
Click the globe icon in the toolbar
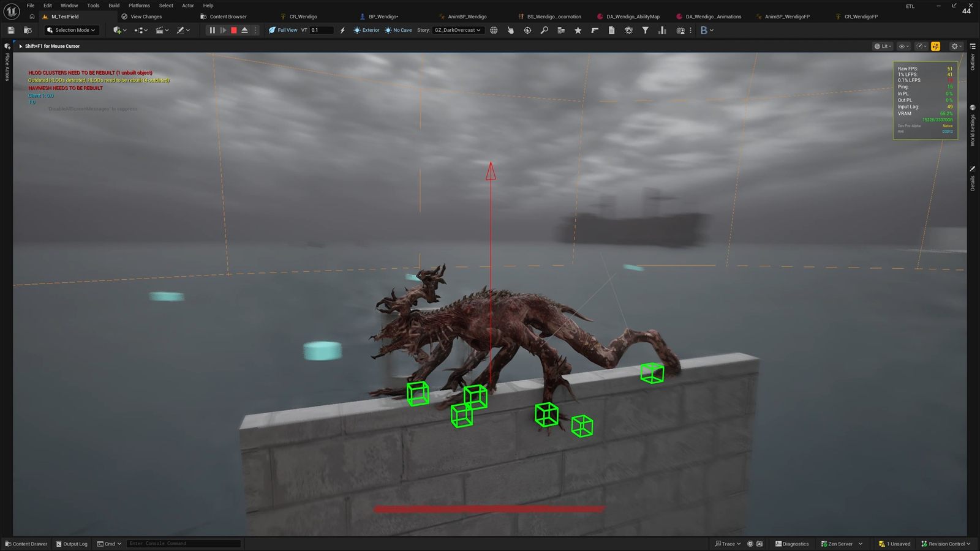click(494, 30)
